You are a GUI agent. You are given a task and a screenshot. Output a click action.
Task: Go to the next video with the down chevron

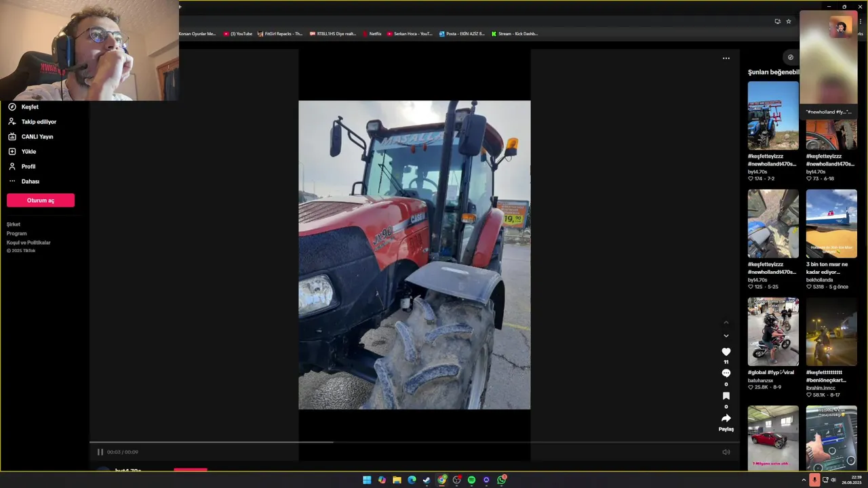726,336
